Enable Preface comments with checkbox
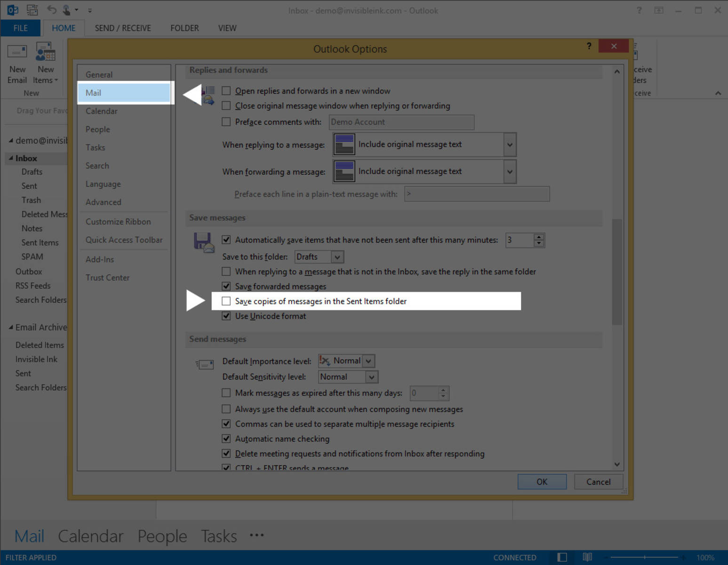 (226, 121)
